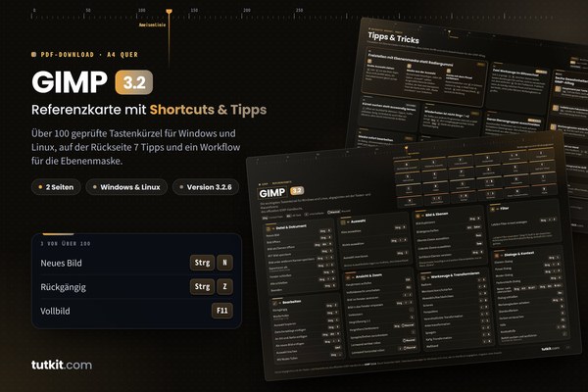The image size is (588, 392).
Task: Click the ruler label "200"
Action: 247,10
